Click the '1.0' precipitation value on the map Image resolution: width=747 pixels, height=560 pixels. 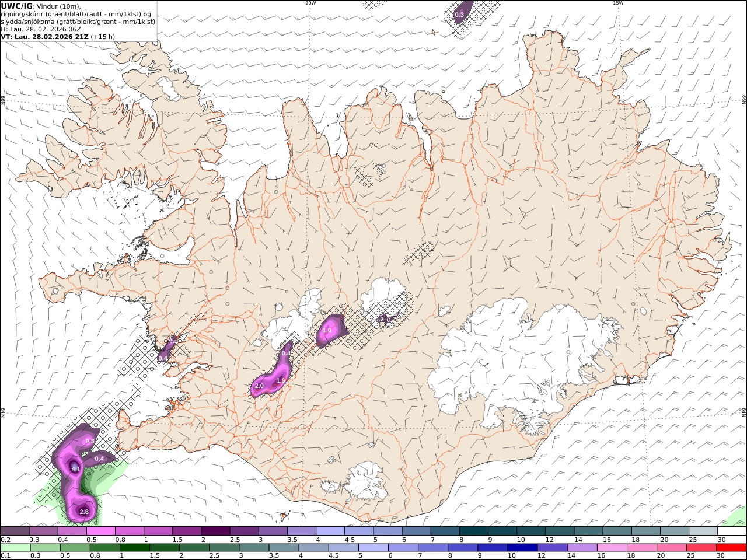pyautogui.click(x=327, y=330)
